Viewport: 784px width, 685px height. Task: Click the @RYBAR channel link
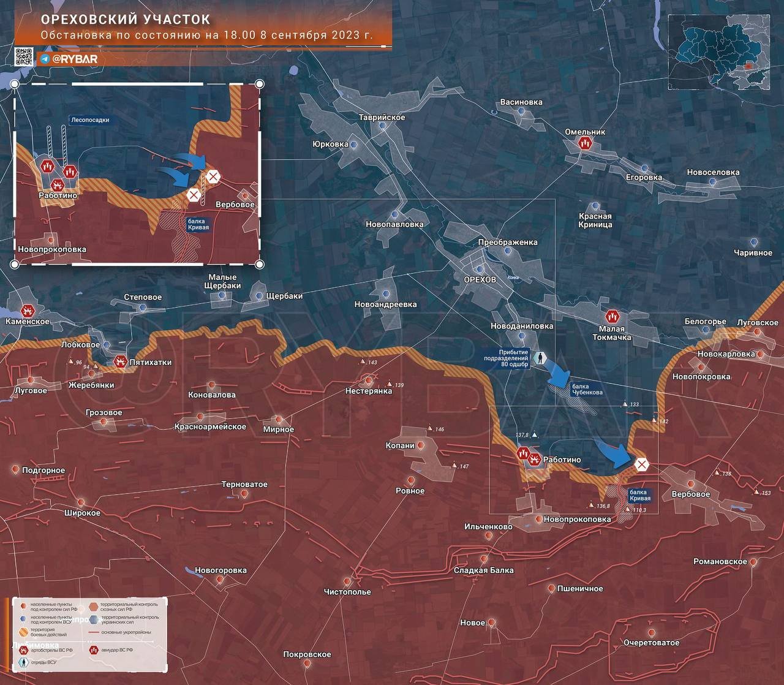point(74,59)
